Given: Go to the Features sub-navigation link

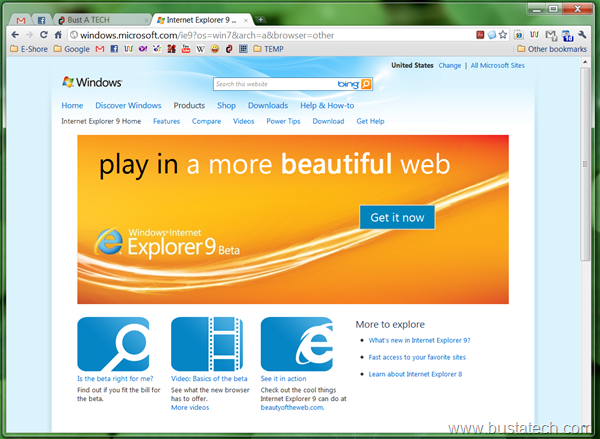Looking at the screenshot, I should click(166, 121).
